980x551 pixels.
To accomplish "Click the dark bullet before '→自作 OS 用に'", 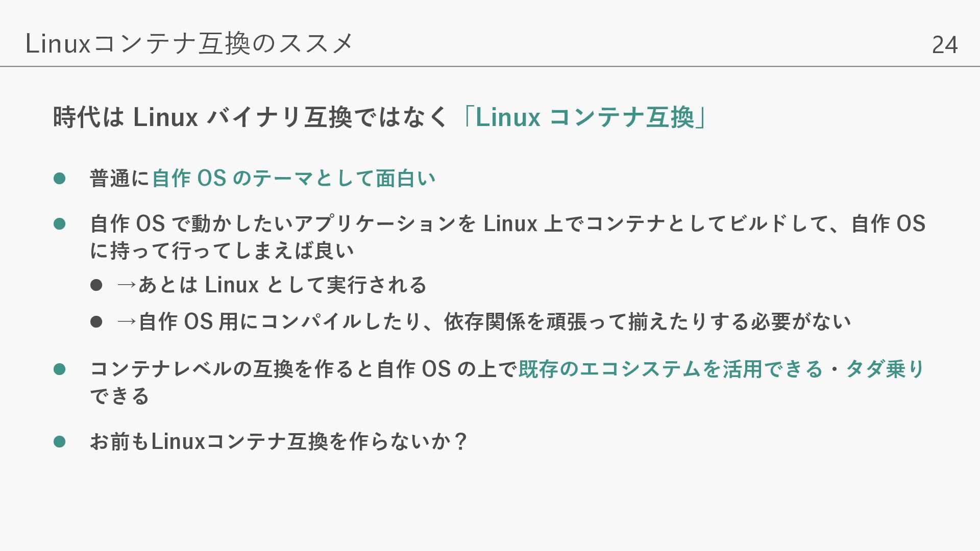I will pyautogui.click(x=96, y=321).
